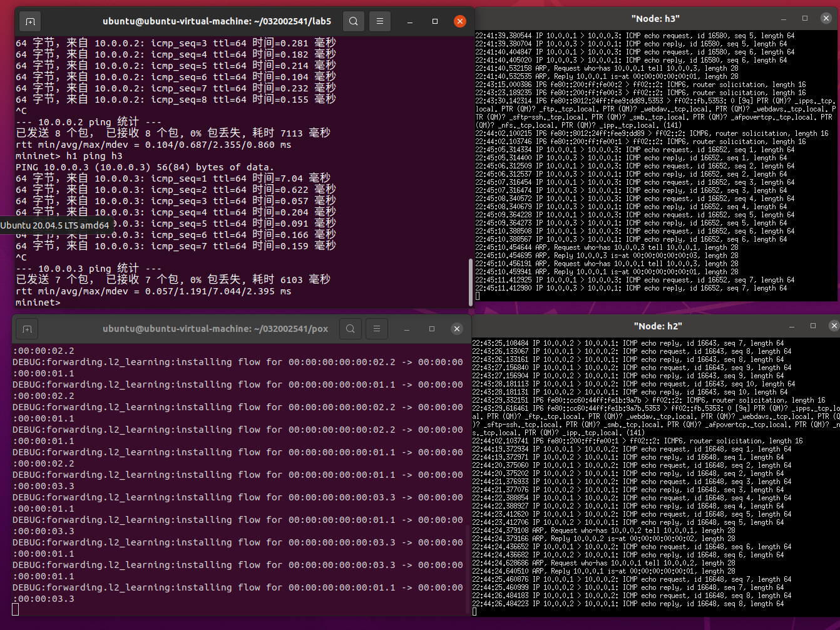Image resolution: width=840 pixels, height=630 pixels.
Task: Click the "--- 10.0.0.2 ping 统计 ---" line
Action: point(89,122)
